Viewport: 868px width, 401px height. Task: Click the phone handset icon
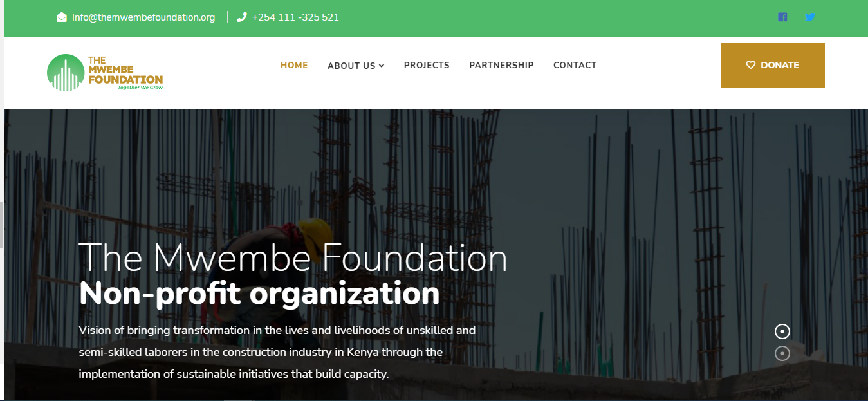pyautogui.click(x=242, y=17)
